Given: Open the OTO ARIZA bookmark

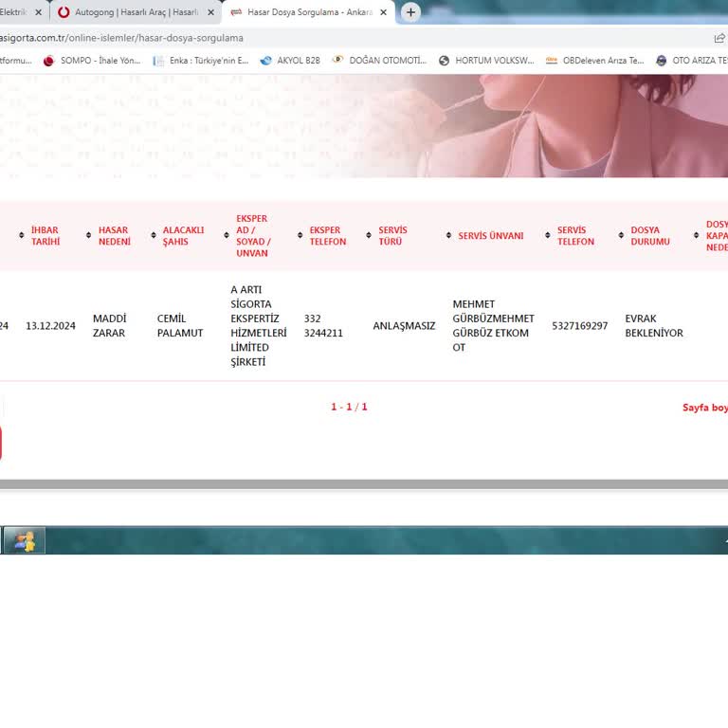Looking at the screenshot, I should tap(691, 61).
